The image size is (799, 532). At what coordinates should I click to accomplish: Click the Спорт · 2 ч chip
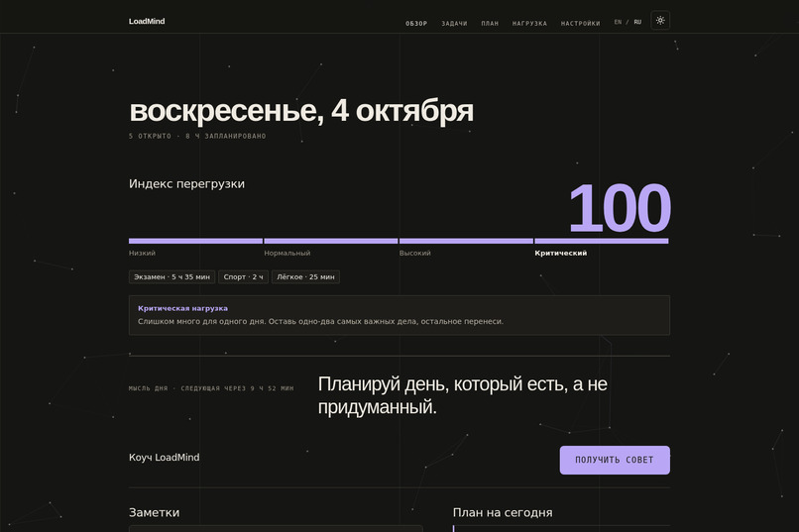click(x=243, y=277)
